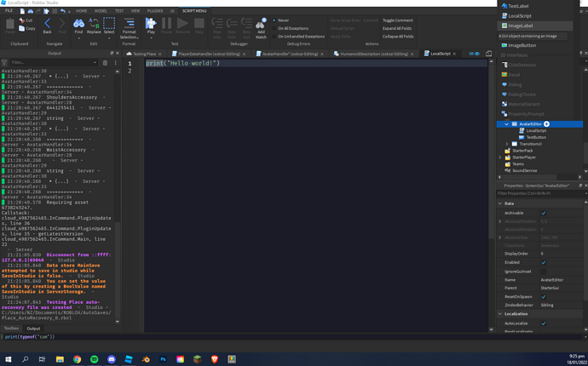Expand the StarterPlayer tree node
Screen dimensions: 588x366
(x=500, y=157)
